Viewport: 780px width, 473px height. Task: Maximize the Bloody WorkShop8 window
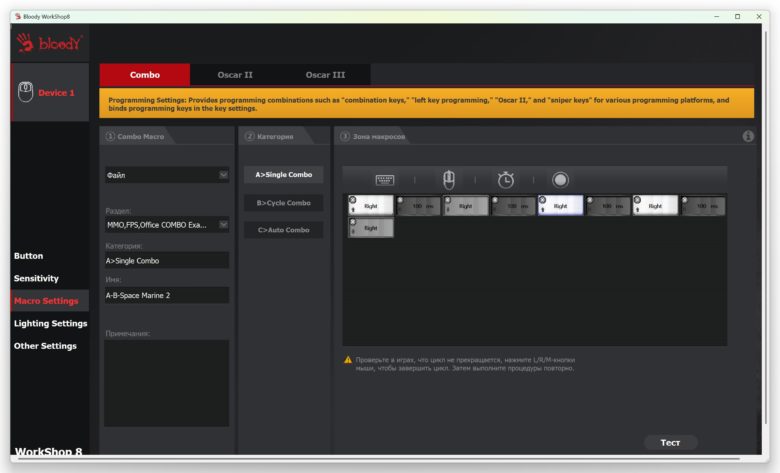[x=737, y=16]
